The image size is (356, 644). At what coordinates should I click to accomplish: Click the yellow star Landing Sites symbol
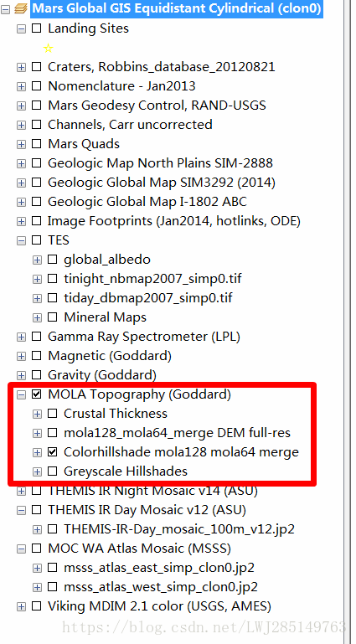coord(48,49)
